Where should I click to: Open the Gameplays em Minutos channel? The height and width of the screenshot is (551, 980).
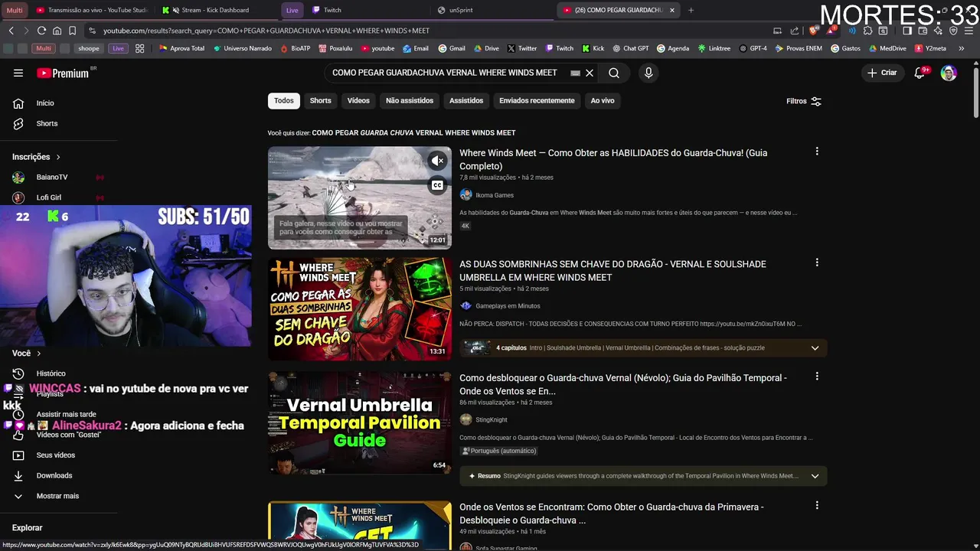[508, 306]
